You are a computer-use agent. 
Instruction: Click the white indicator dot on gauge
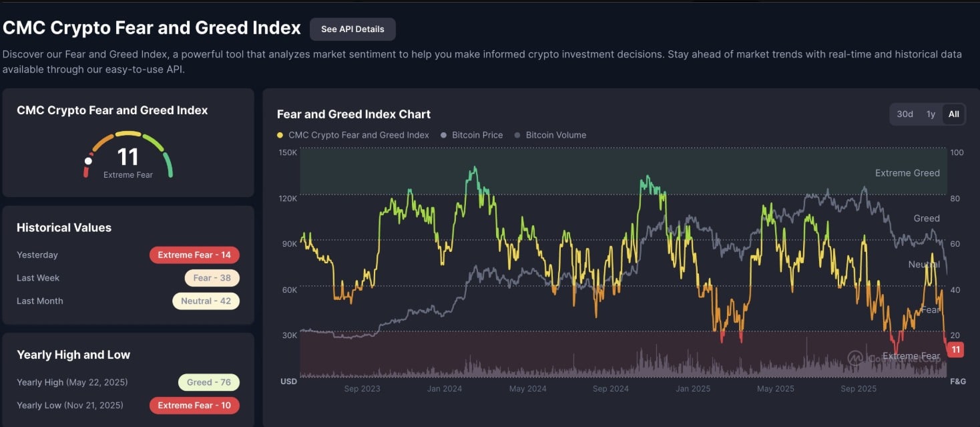click(88, 161)
